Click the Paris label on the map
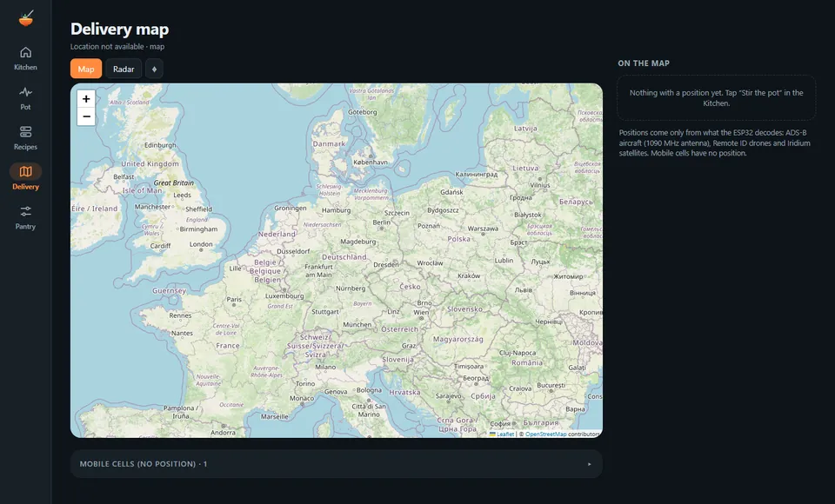The width and height of the screenshot is (835, 504). (234, 299)
